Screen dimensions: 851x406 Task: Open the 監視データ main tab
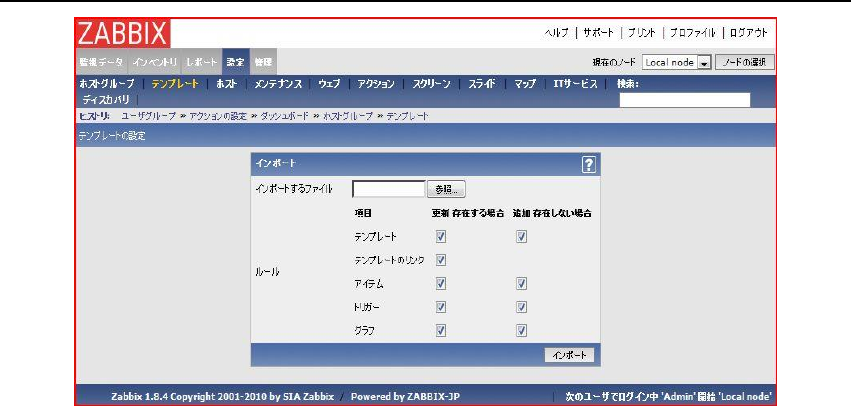coord(101,62)
